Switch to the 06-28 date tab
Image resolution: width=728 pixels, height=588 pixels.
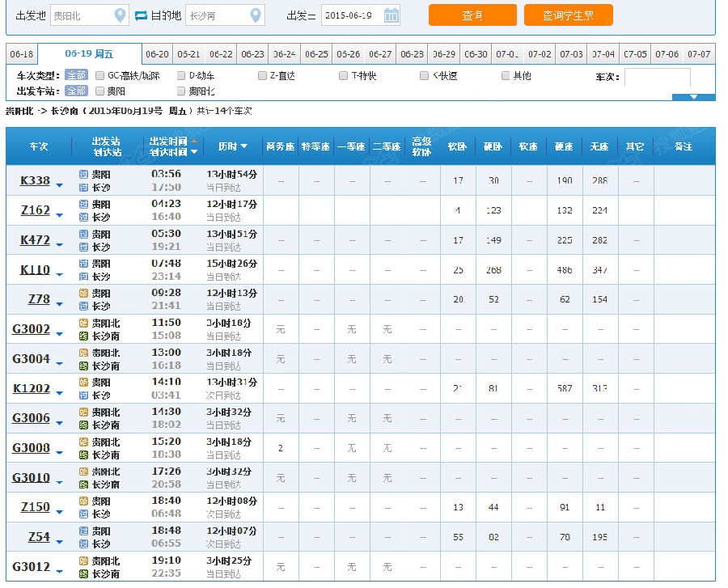[413, 54]
